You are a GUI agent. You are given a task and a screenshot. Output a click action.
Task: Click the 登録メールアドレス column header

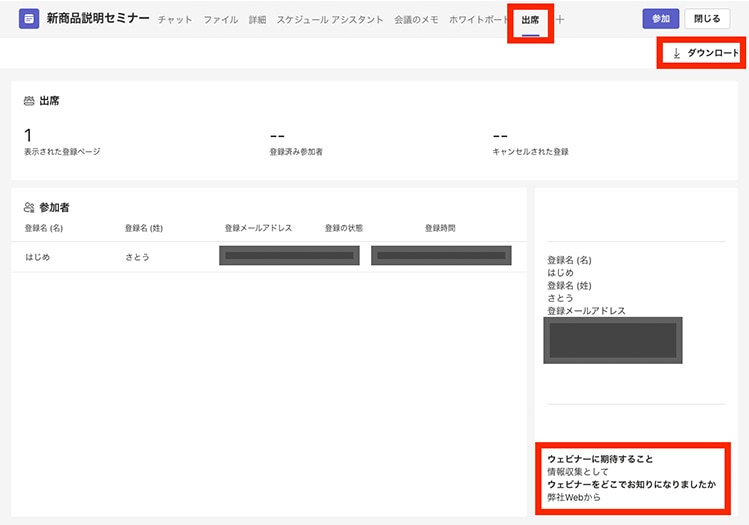[x=258, y=228]
